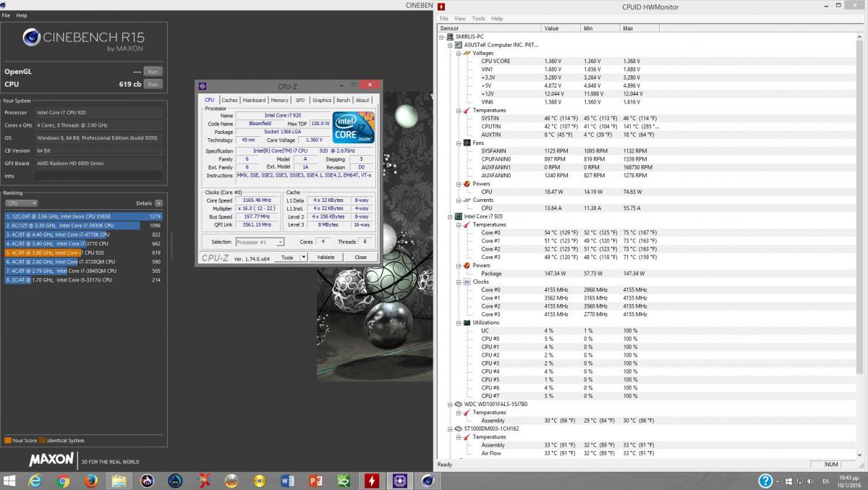Open Internet Explorer from the taskbar
The image size is (868, 490).
(x=35, y=480)
